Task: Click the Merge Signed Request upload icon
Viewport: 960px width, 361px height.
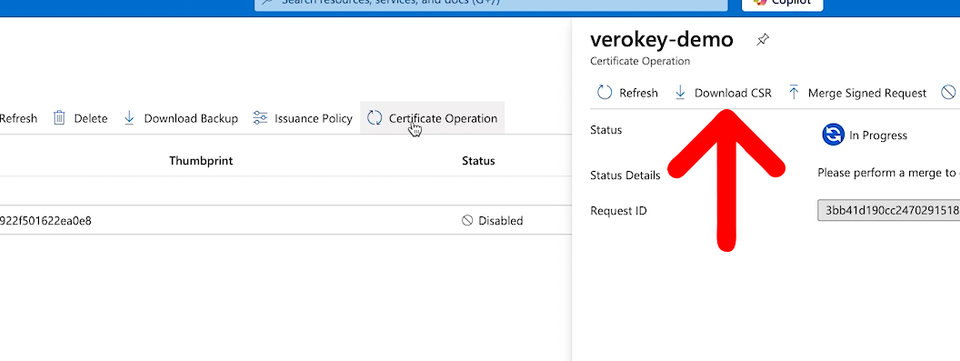Action: (x=794, y=92)
